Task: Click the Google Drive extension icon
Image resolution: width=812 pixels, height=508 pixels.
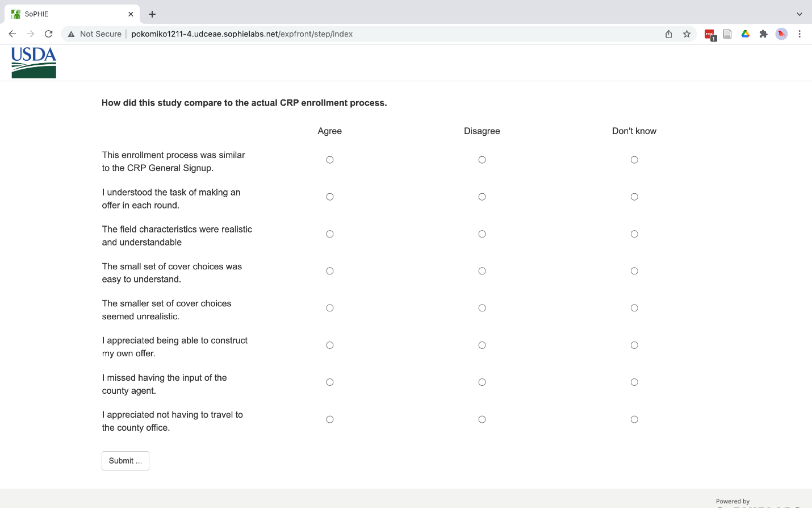Action: coord(745,34)
